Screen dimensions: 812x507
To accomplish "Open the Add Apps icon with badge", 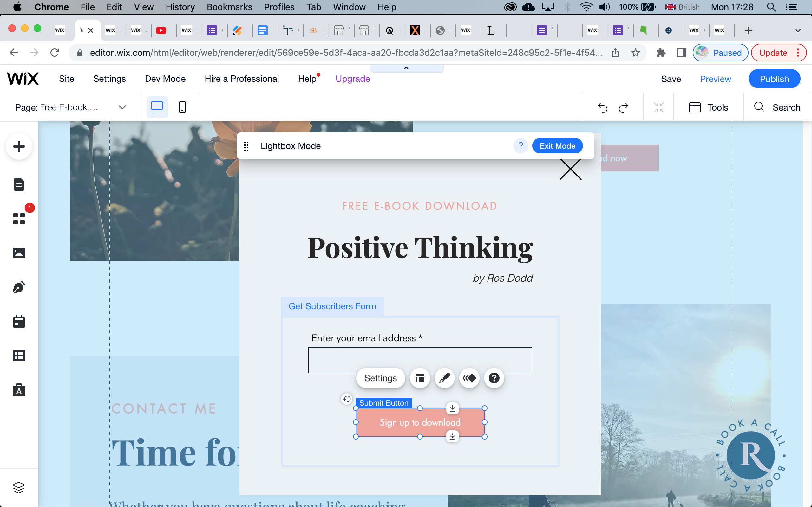I will pyautogui.click(x=19, y=218).
